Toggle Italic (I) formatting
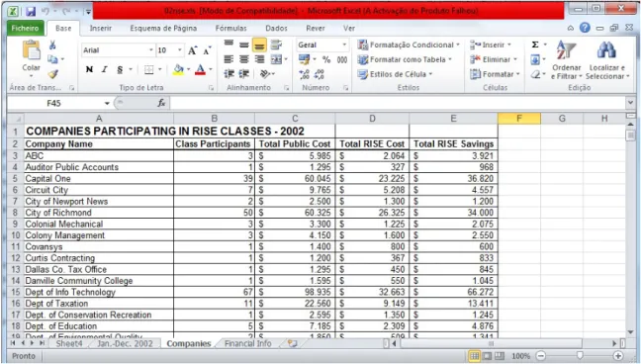Screen dimensions: 641x364 coord(105,69)
